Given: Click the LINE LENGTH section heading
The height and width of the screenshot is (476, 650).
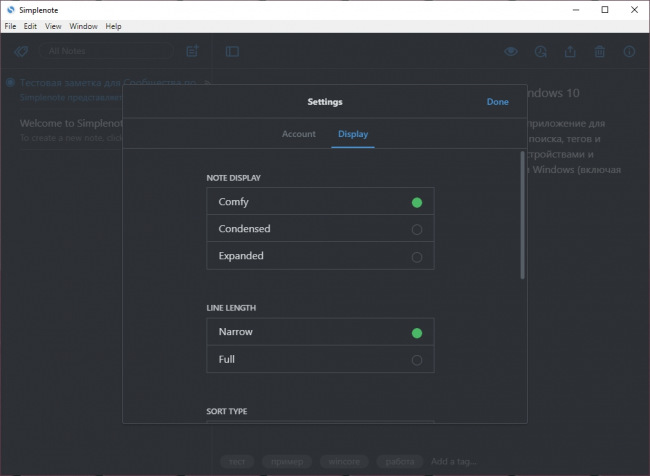Looking at the screenshot, I should (231, 308).
